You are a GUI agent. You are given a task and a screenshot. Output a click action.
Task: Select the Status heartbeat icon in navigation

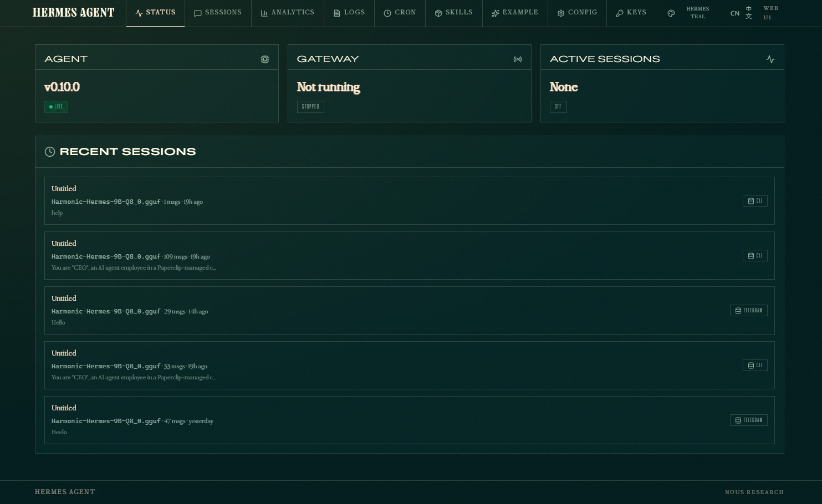coord(139,13)
